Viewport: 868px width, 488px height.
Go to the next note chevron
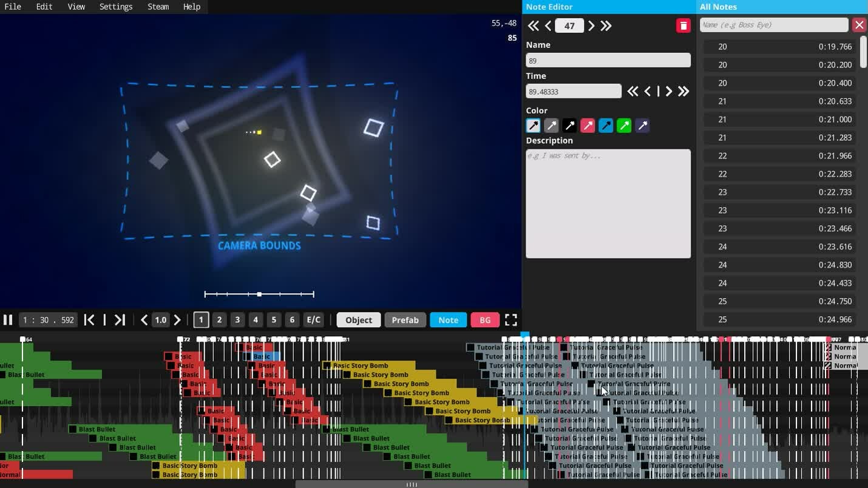(x=591, y=25)
